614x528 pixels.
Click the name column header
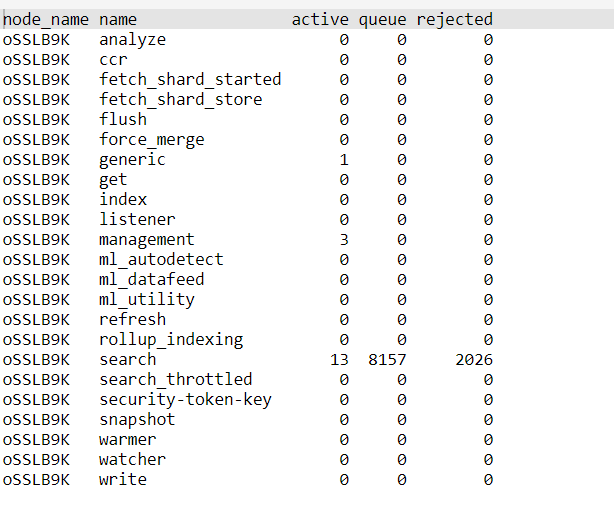(118, 20)
